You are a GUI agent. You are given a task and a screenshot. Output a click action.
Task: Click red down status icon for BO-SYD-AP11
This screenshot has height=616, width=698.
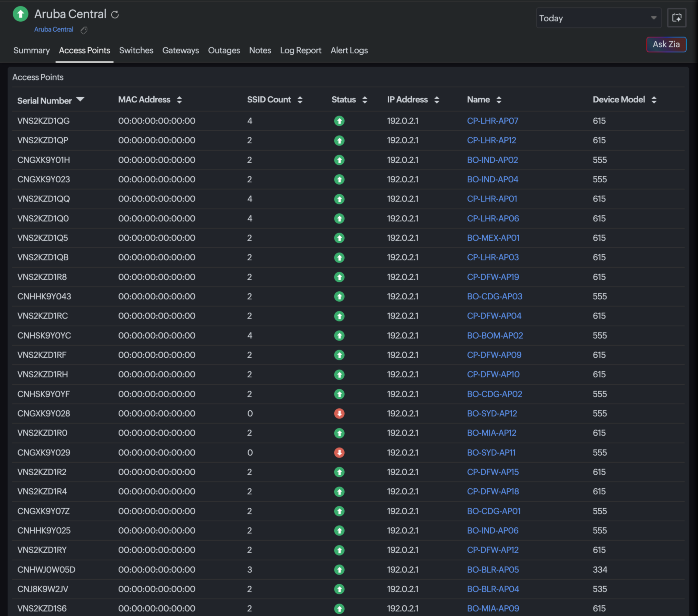click(x=339, y=452)
